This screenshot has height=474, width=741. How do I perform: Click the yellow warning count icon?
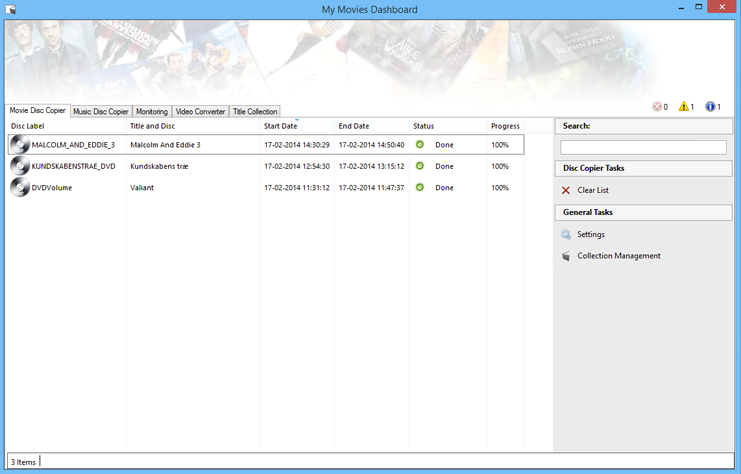(684, 106)
